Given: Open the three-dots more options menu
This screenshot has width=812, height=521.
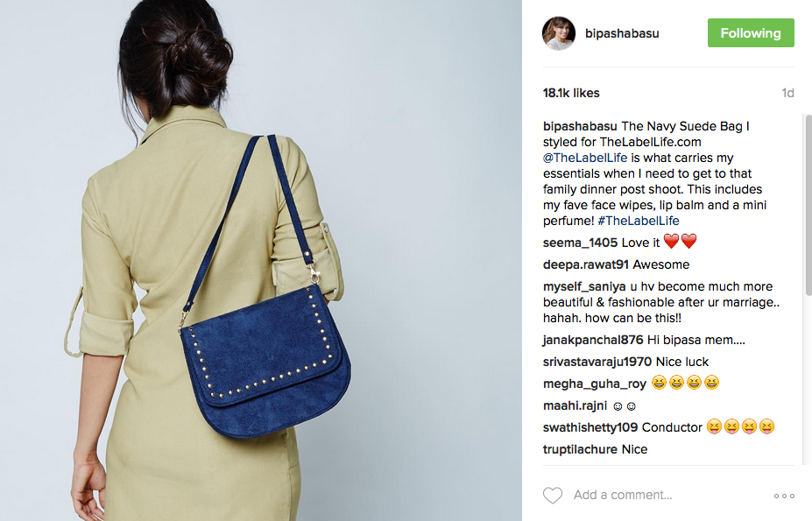Looking at the screenshot, I should coord(784,496).
